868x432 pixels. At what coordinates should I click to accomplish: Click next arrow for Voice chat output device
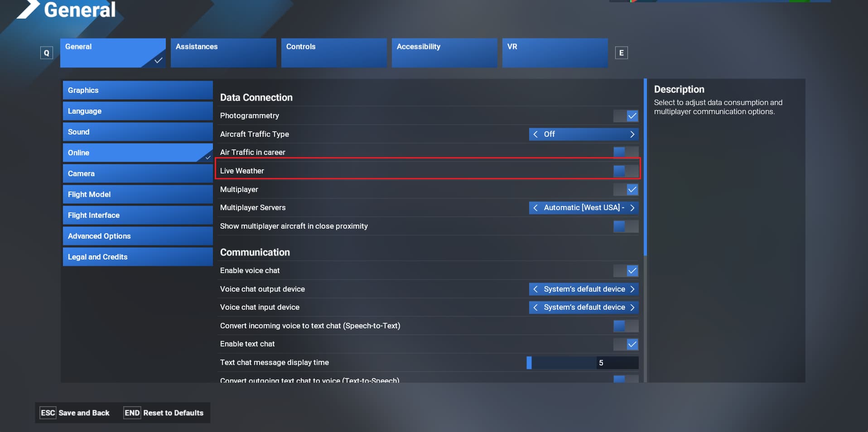(x=632, y=289)
